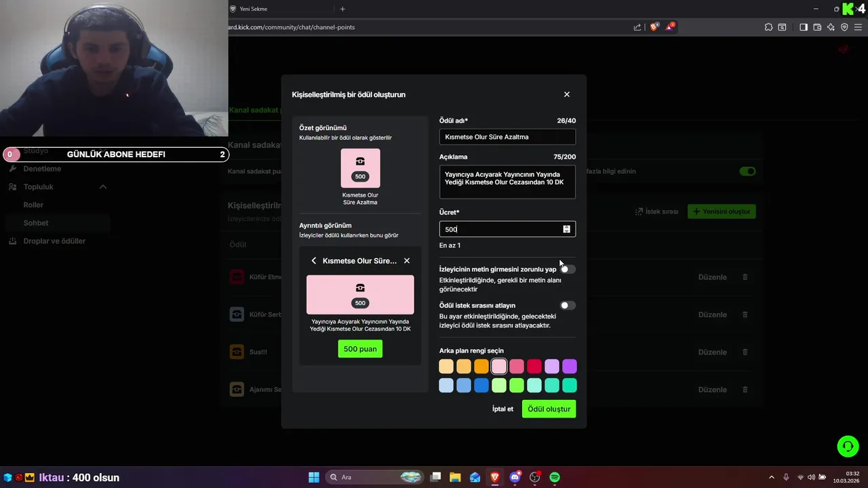Viewport: 868px width, 488px height.
Task: Delete the Küfür Etme reward
Action: coord(745,277)
